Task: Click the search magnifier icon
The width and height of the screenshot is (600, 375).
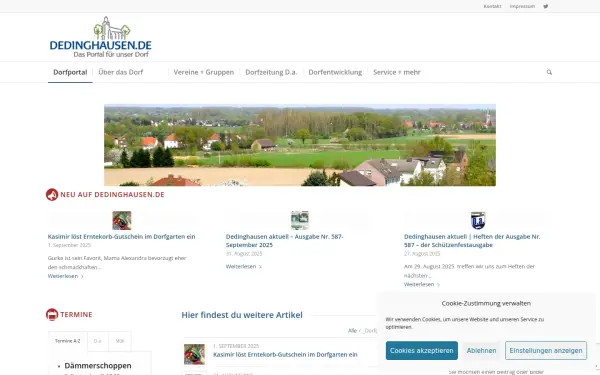Action: [549, 72]
